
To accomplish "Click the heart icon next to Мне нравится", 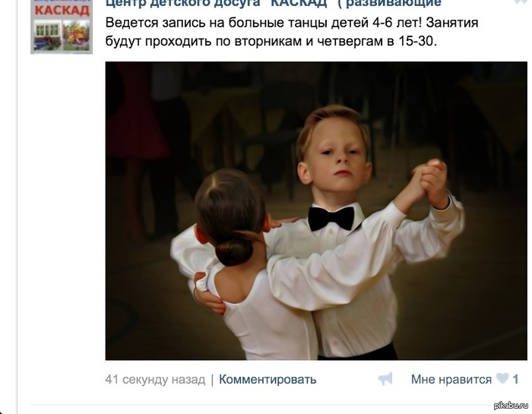I will tap(502, 378).
